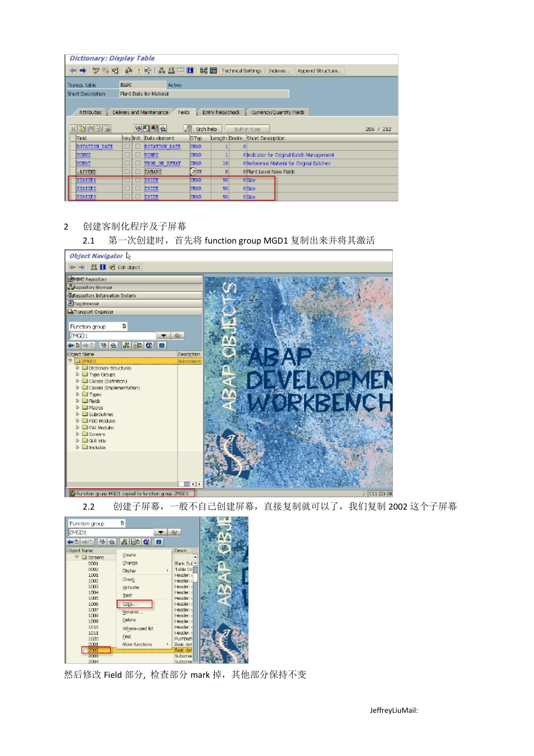Toggle Key checkbox for ZZSIZE1 row
Viewport: 534px width, 756px height.
click(126, 180)
